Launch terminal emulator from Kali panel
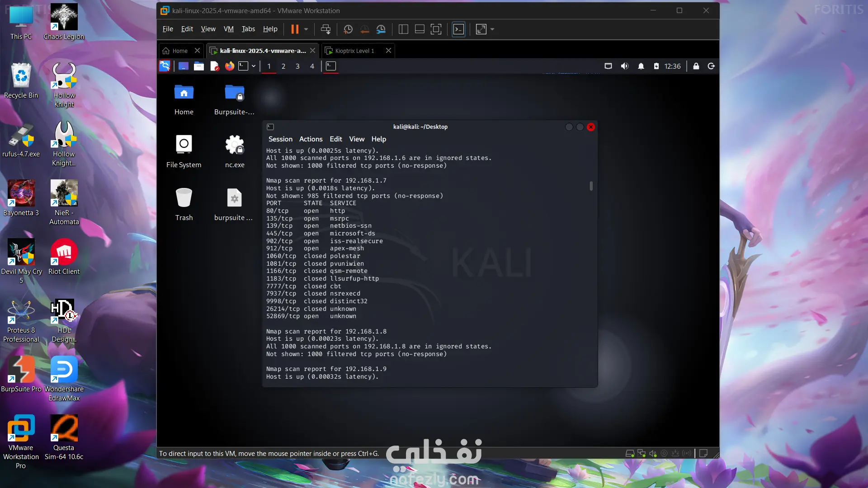This screenshot has height=488, width=868. 243,66
